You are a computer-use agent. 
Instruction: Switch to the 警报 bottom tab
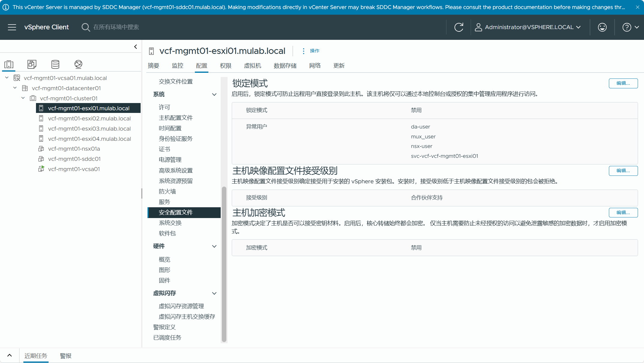coord(66,356)
